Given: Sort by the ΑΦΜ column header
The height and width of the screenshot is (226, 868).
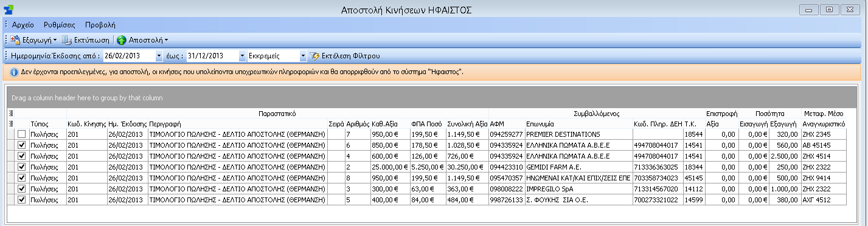Looking at the screenshot, I should (x=506, y=123).
